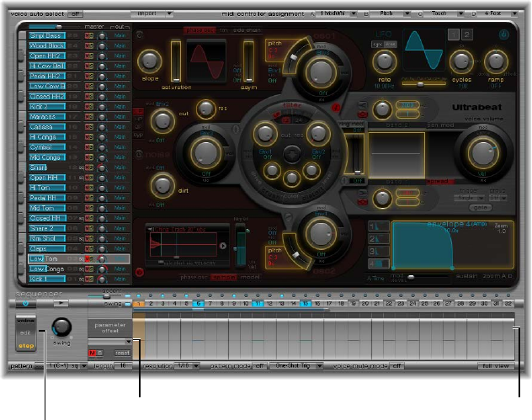Switch edit mode to voice
Screen dimensions: 532x420
(x=26, y=321)
